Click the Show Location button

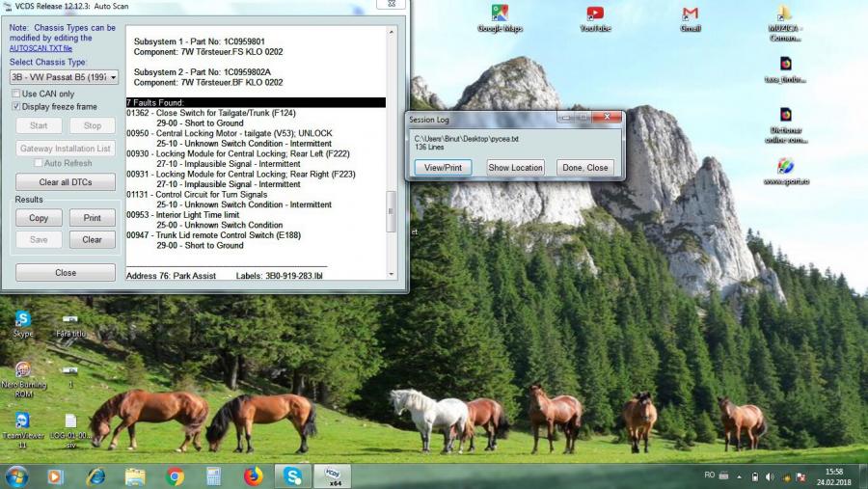(x=515, y=168)
